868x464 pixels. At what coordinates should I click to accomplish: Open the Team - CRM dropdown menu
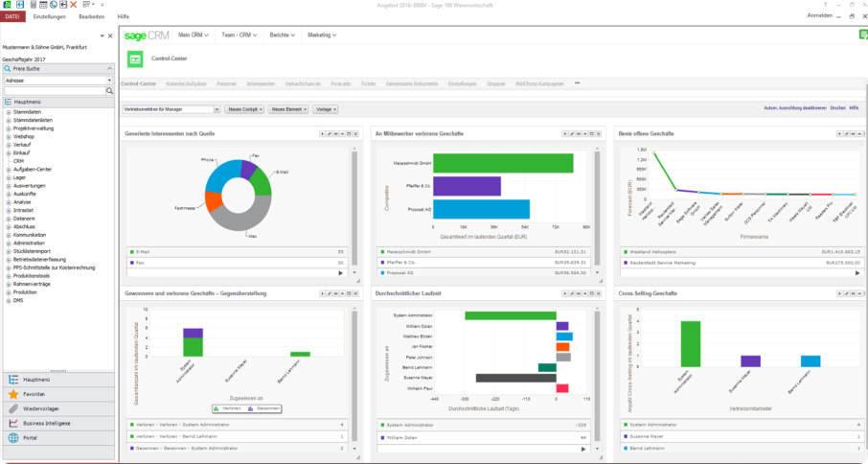[240, 35]
